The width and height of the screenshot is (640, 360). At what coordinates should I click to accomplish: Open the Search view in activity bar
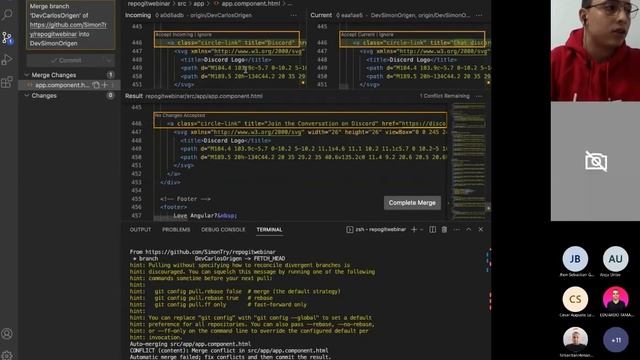(x=7, y=15)
